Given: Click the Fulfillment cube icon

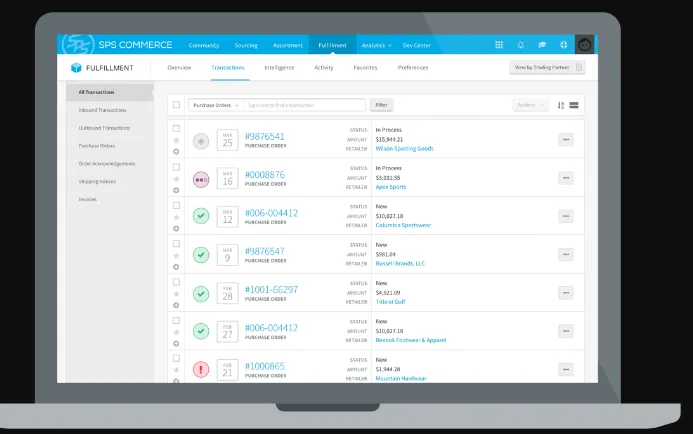Looking at the screenshot, I should (76, 68).
